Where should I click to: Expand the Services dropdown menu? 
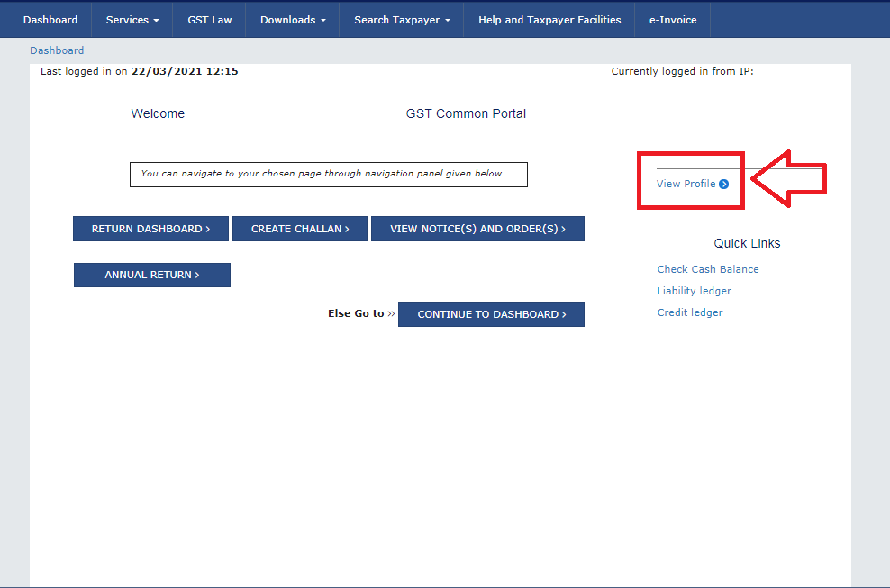point(132,20)
